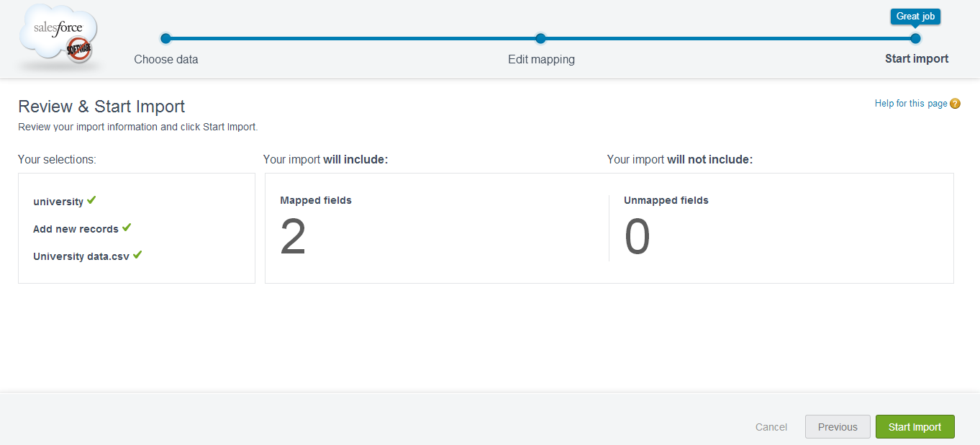Click the Start Import button

[x=915, y=427]
